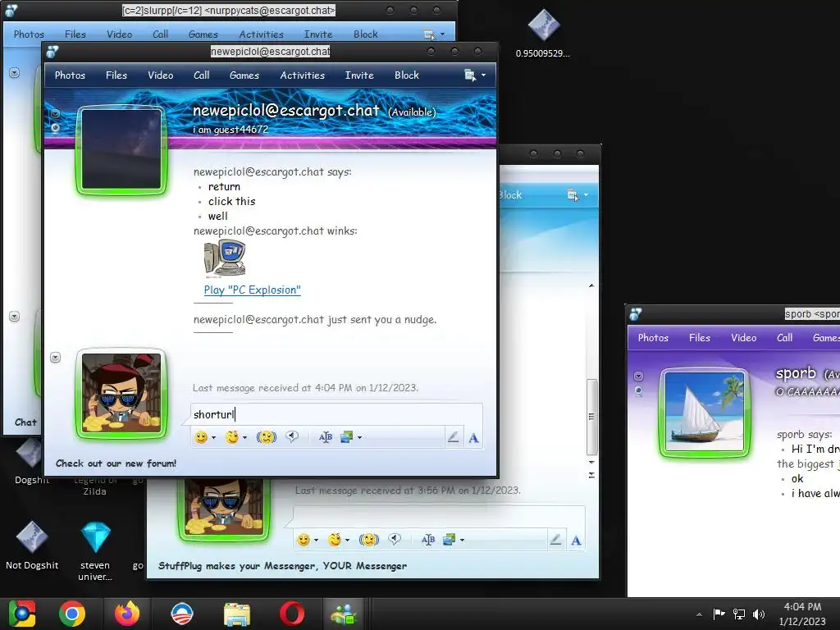Screen dimensions: 840x630
Task: Click background picture icon in newepiclol chat
Action: (x=347, y=437)
